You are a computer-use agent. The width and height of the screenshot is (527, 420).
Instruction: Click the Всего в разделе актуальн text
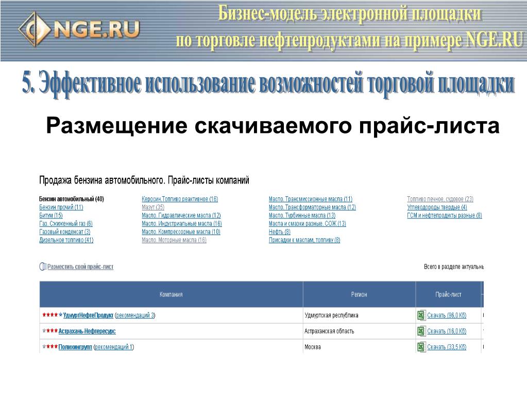pyautogui.click(x=454, y=266)
